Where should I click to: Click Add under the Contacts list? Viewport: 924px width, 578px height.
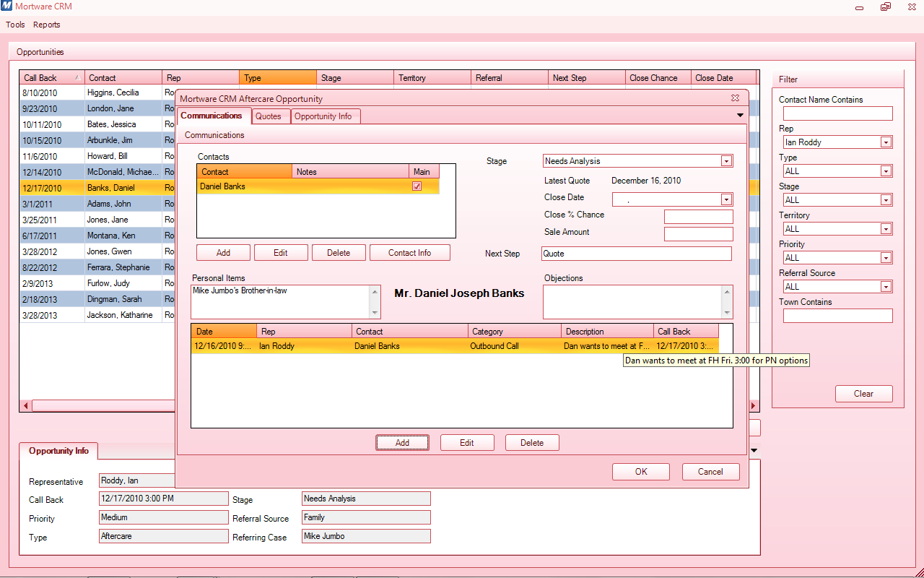[x=224, y=253]
